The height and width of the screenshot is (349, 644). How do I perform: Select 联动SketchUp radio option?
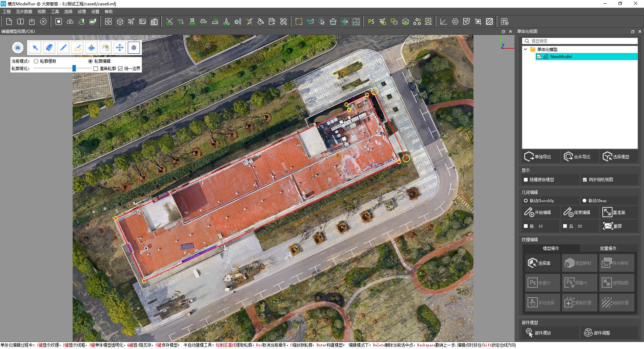point(526,201)
